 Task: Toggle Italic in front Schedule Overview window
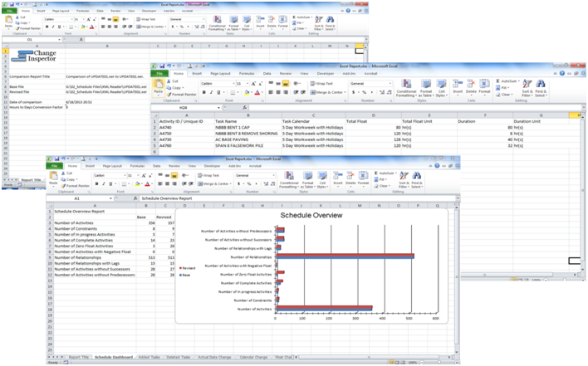pyautogui.click(x=104, y=184)
